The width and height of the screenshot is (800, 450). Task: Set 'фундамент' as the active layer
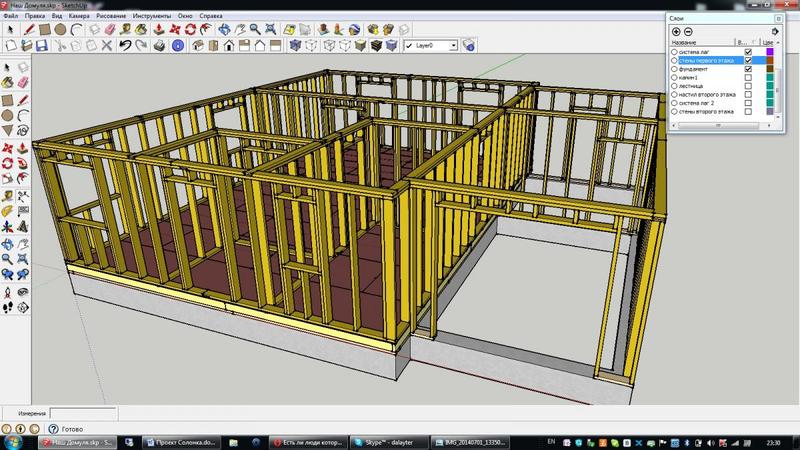(675, 69)
